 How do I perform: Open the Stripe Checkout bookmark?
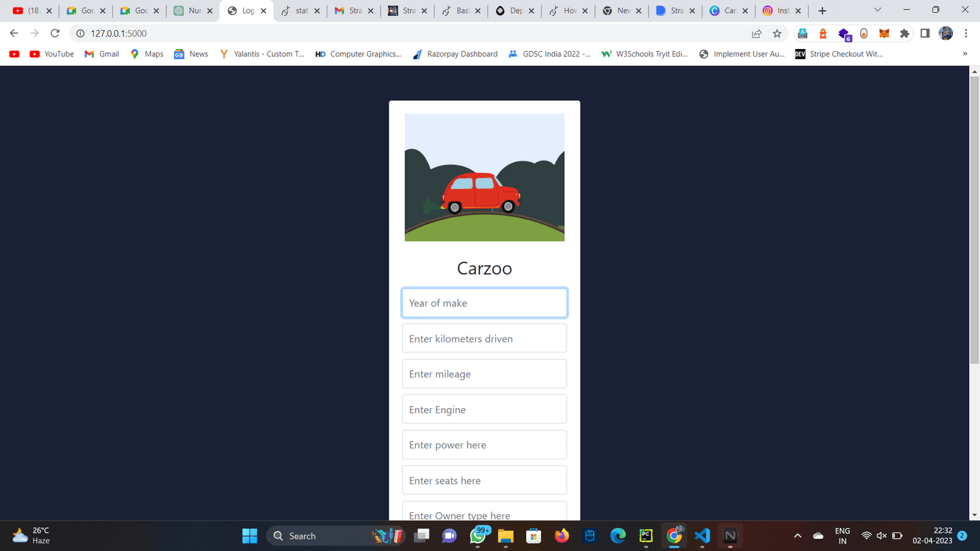click(x=839, y=54)
